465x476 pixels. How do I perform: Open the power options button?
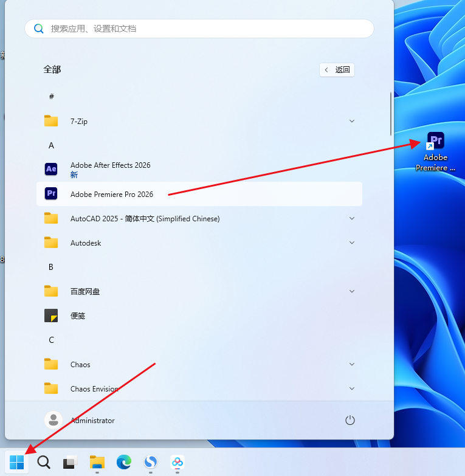350,420
